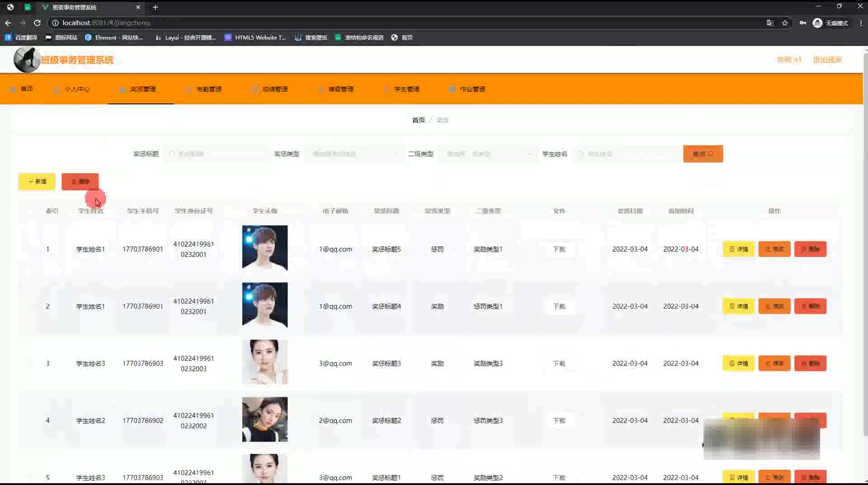Click the 退出登录 logout link
This screenshot has height=485, width=868.
coord(827,60)
